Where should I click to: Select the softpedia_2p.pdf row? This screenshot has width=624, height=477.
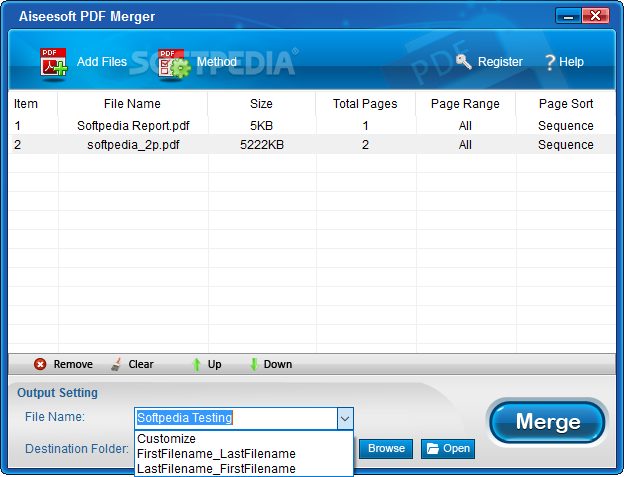(312, 144)
